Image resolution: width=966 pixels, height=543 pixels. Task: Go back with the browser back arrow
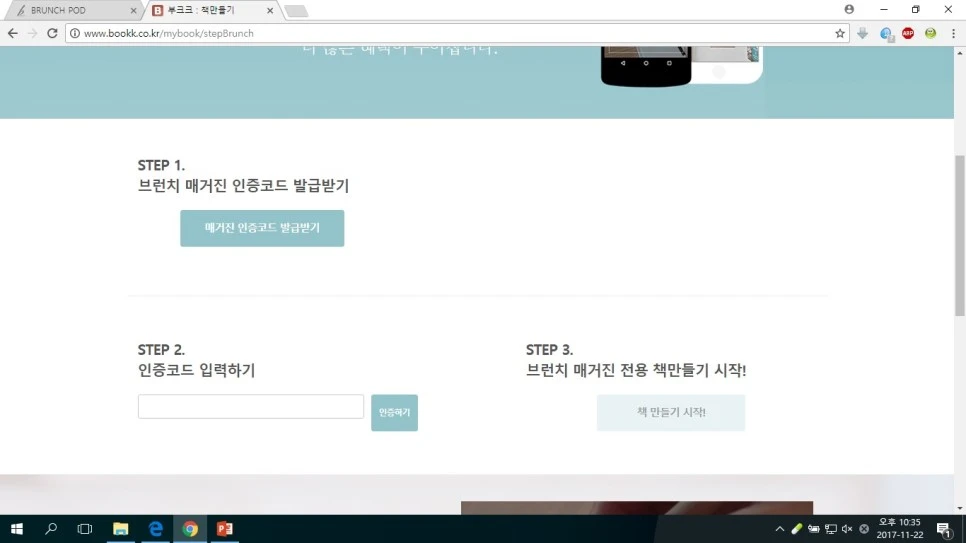point(12,33)
